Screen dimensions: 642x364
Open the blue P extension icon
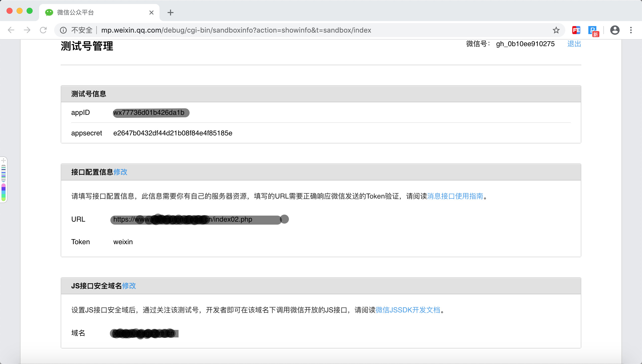click(593, 31)
